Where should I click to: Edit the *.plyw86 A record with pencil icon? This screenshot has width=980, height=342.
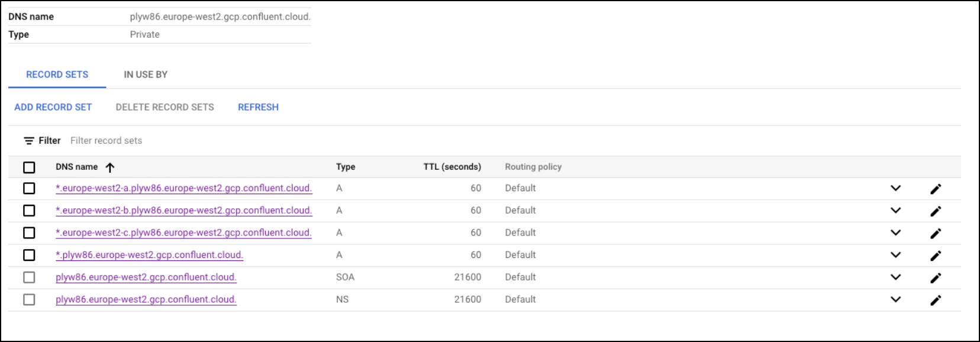pyautogui.click(x=937, y=254)
